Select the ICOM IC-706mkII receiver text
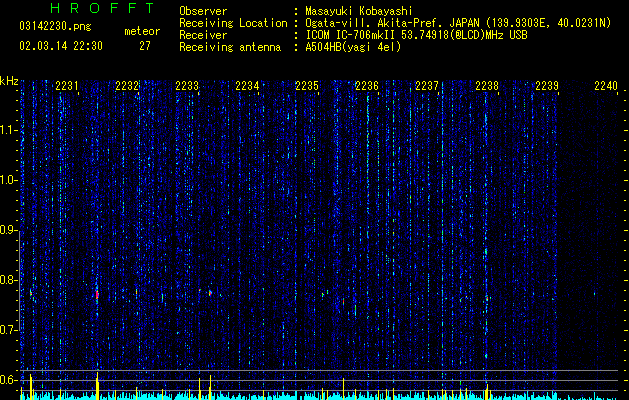Viewport: 629px width, 400px height. (x=416, y=35)
